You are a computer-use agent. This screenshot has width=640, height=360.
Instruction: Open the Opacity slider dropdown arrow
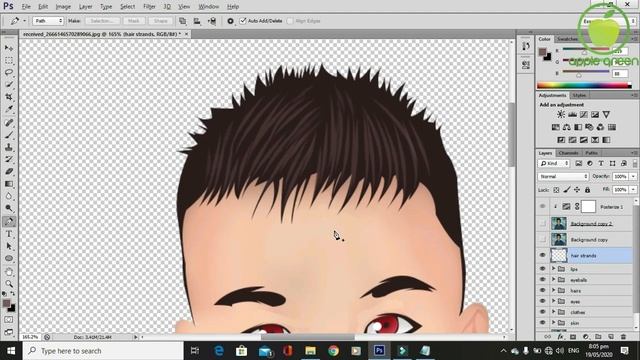(633, 176)
